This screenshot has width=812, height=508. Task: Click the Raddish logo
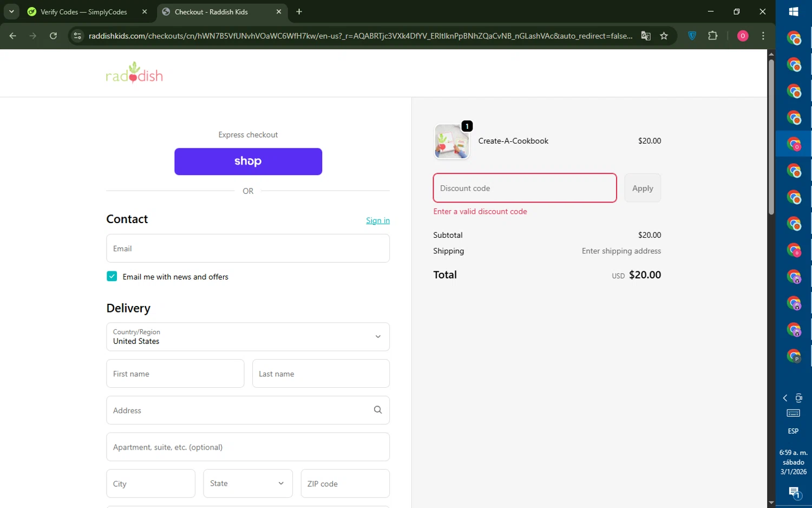click(134, 73)
